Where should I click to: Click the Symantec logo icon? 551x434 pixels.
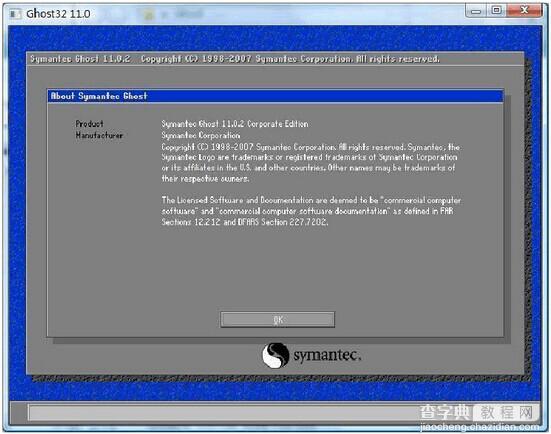point(276,355)
